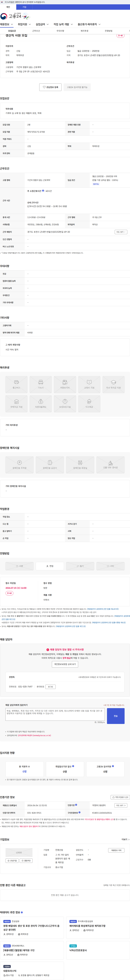Expand the 직업 능력 개발 menu
Image resolution: width=130 pixels, height=980 pixels.
pos(63,24)
